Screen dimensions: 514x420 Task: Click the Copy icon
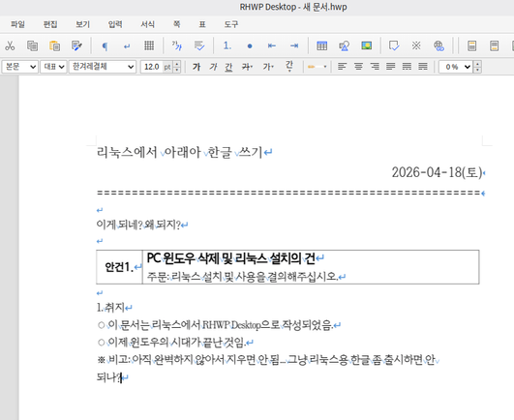[32, 45]
